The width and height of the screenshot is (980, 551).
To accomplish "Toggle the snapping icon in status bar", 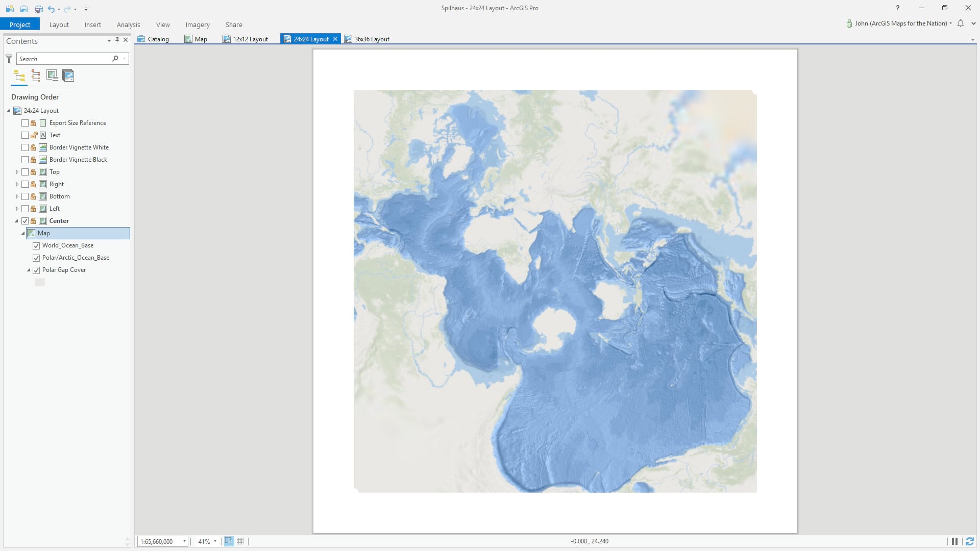I will (229, 541).
